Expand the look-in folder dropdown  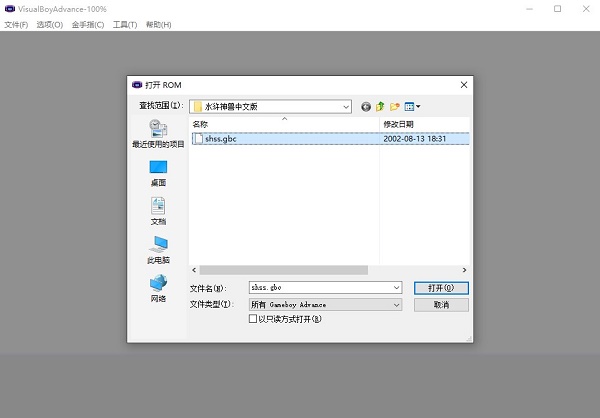(346, 107)
